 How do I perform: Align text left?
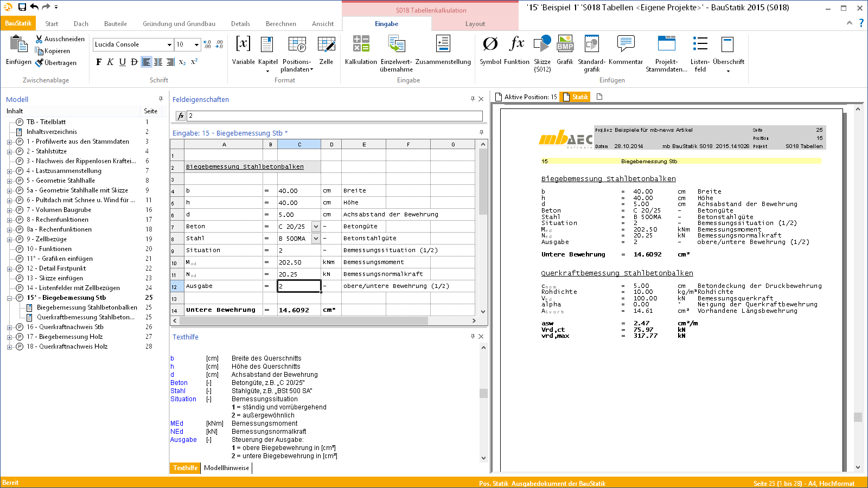pyautogui.click(x=146, y=62)
